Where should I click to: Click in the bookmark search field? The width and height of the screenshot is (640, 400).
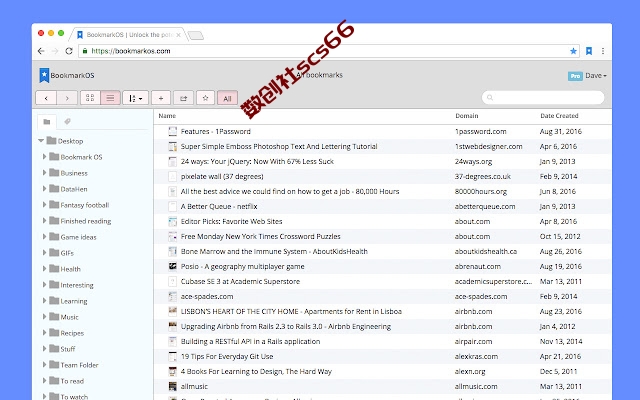(543, 98)
